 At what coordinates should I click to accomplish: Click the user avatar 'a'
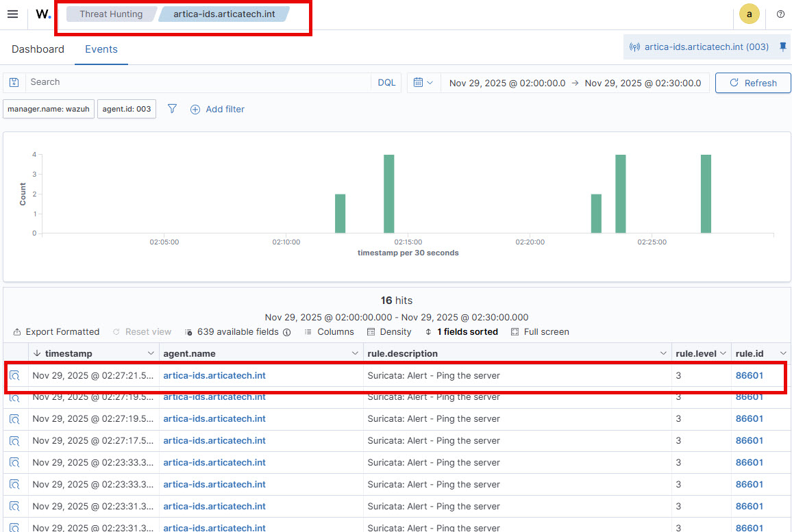tap(749, 14)
